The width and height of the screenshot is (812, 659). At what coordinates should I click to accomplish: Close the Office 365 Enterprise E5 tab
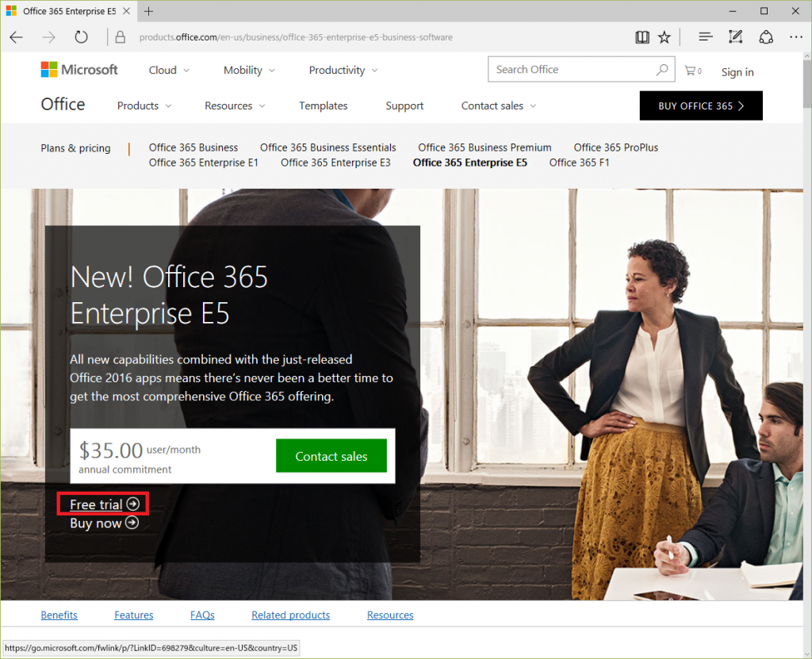click(x=126, y=11)
